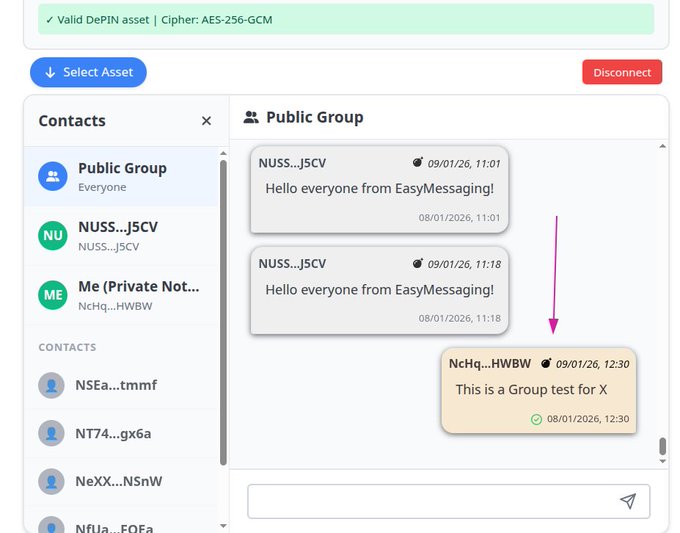The image size is (680, 533).
Task: Click the 'This is a Group test for X' message
Action: [531, 389]
